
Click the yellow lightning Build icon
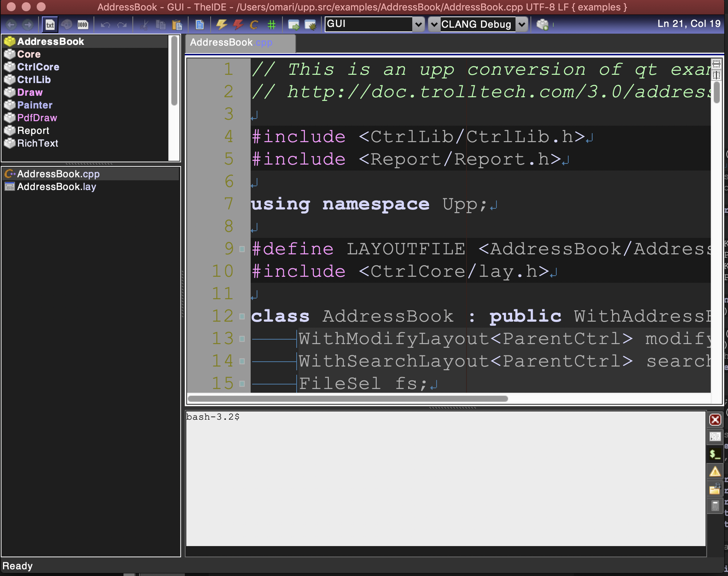[x=221, y=25]
